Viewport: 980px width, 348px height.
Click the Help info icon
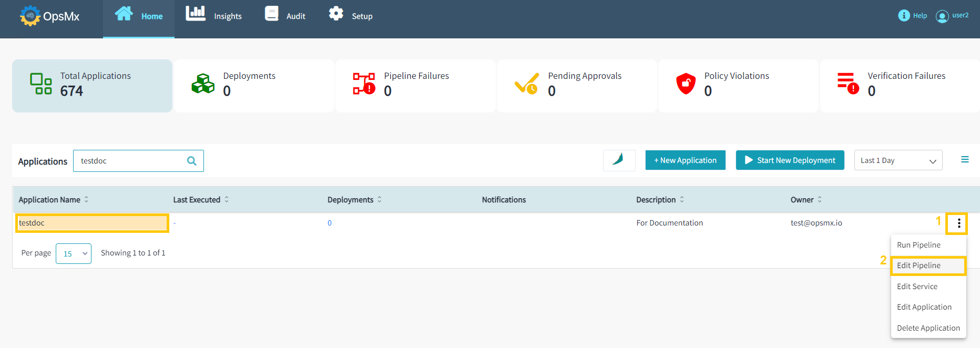coord(904,16)
